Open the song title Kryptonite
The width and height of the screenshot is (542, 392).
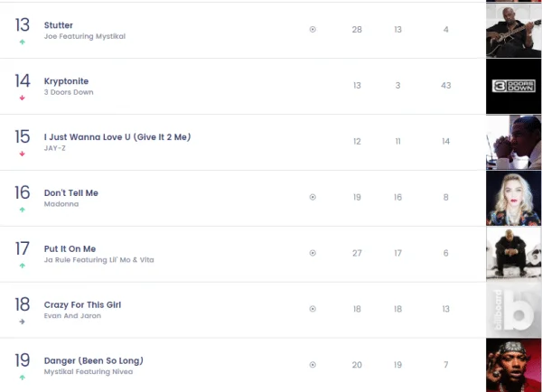click(68, 80)
